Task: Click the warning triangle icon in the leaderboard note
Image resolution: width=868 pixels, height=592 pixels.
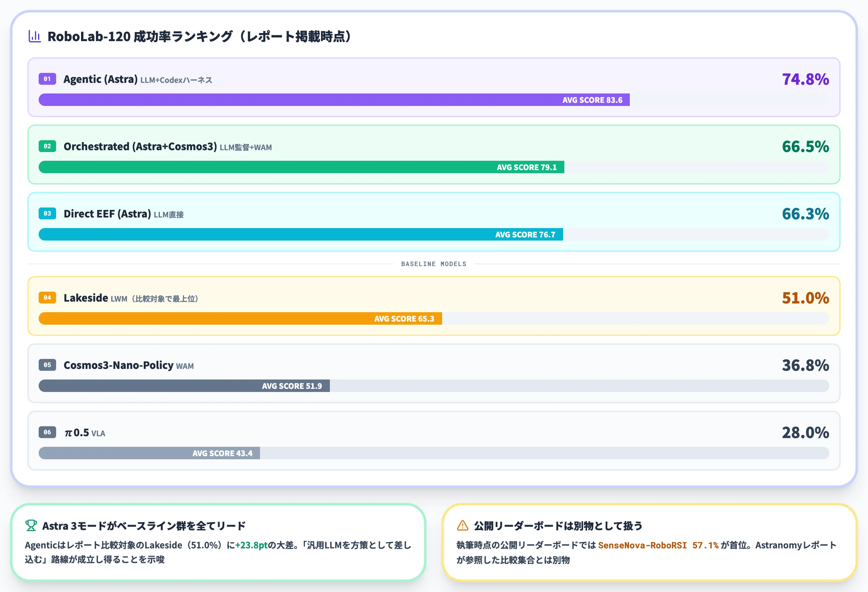Action: [x=462, y=526]
